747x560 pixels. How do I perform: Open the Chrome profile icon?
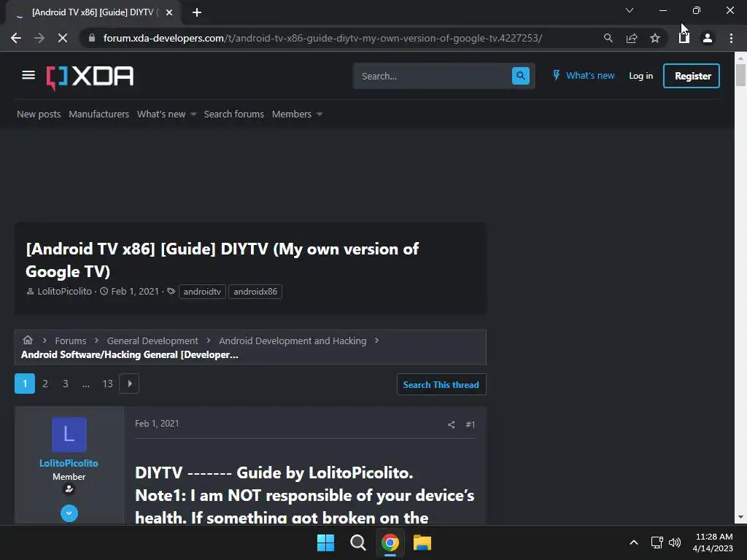[708, 38]
